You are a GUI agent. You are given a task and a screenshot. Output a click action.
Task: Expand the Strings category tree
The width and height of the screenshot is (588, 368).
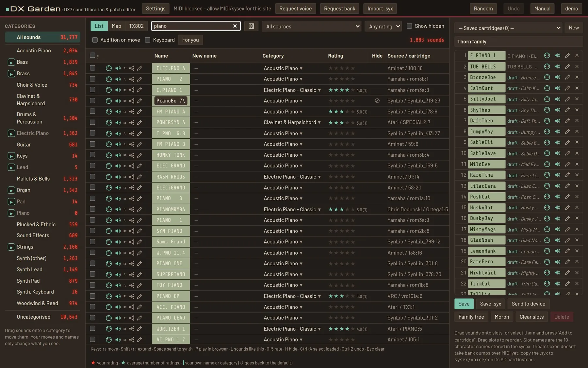[11, 247]
